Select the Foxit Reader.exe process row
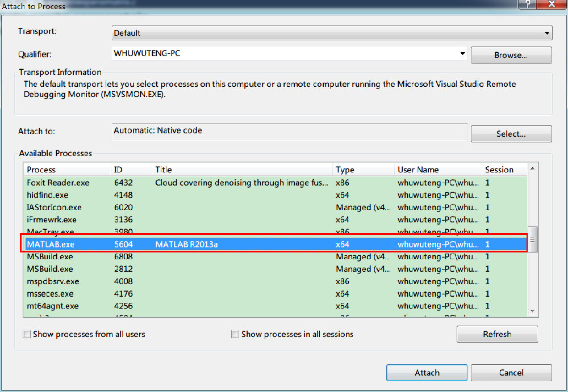568x392 pixels. 275,183
